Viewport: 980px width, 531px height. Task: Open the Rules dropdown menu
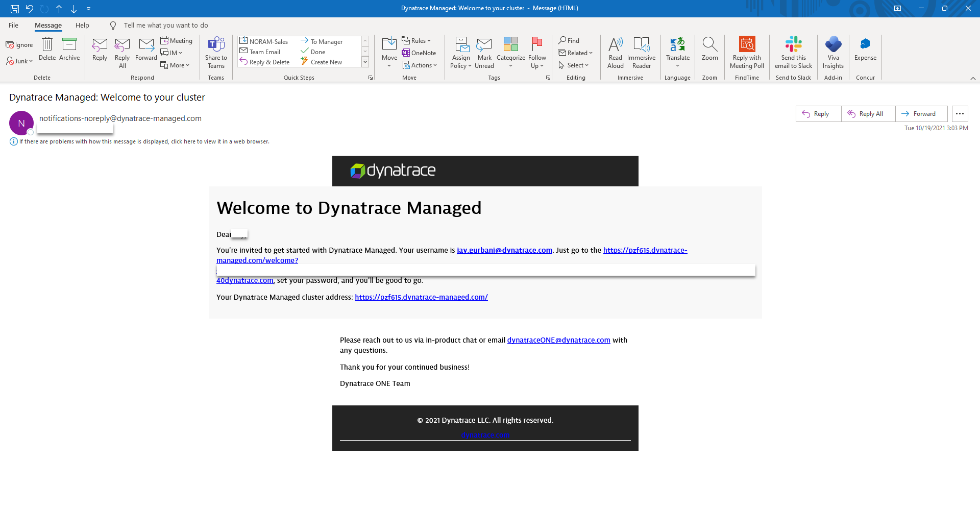(416, 41)
